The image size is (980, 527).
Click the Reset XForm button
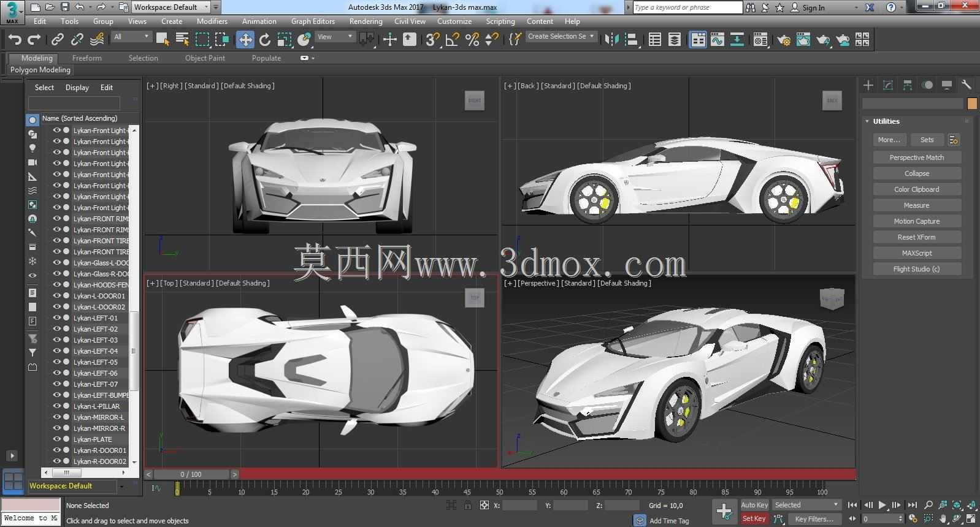917,237
